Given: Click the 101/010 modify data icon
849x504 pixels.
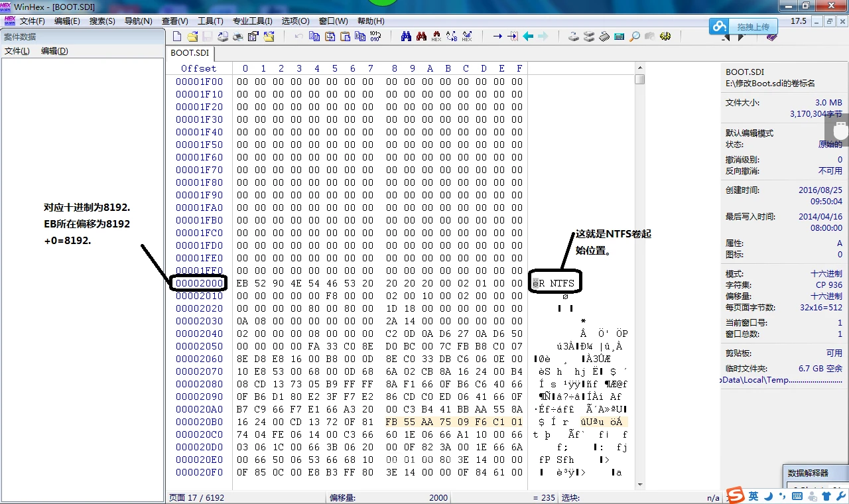Looking at the screenshot, I should pos(375,36).
